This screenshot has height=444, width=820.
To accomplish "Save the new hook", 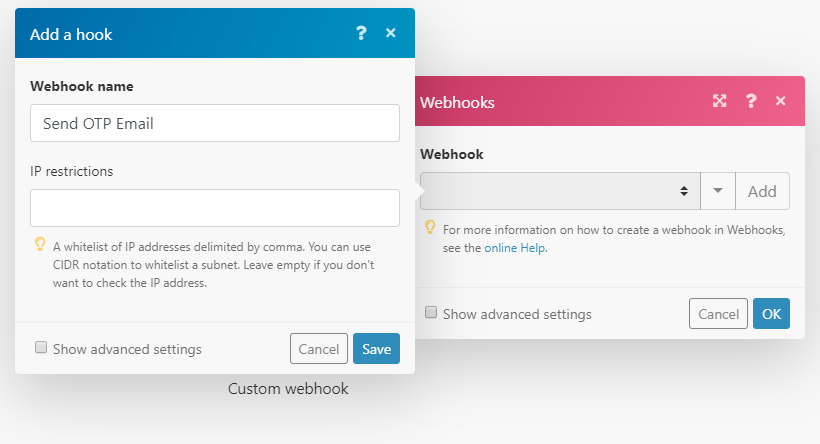I will 376,349.
